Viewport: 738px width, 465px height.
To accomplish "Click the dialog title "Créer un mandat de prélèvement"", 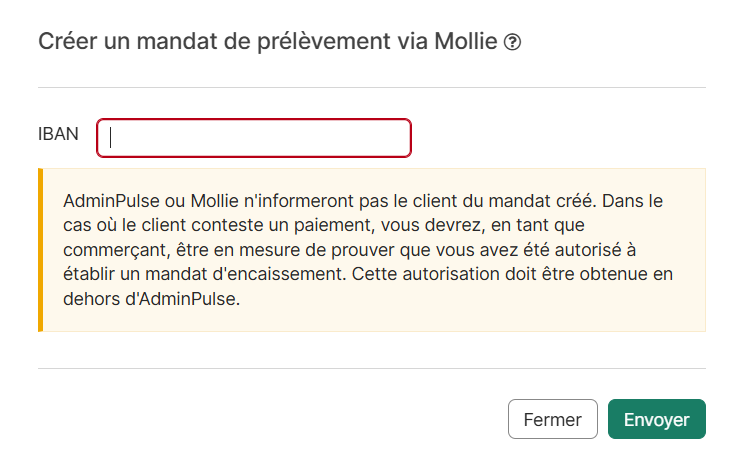I will click(214, 41).
